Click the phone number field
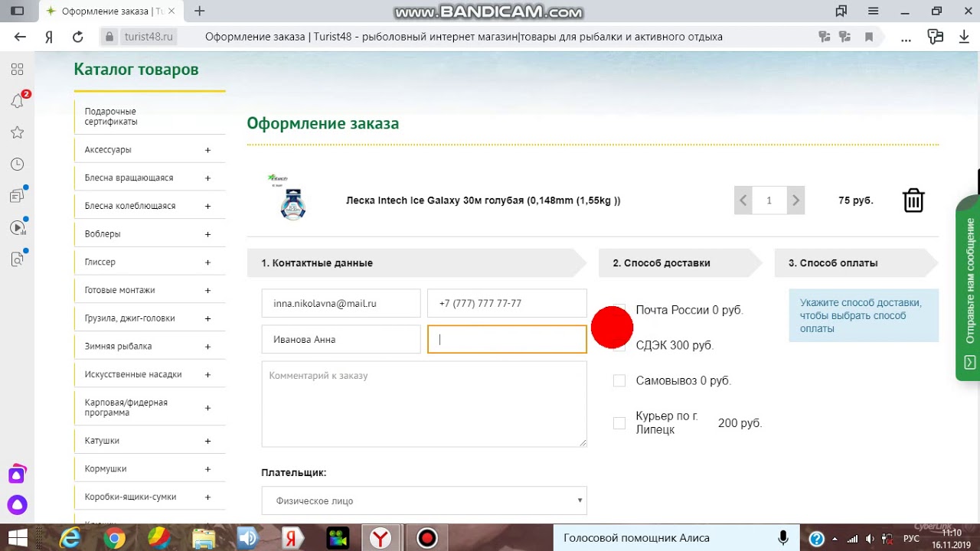This screenshot has width=980, height=551. click(507, 303)
